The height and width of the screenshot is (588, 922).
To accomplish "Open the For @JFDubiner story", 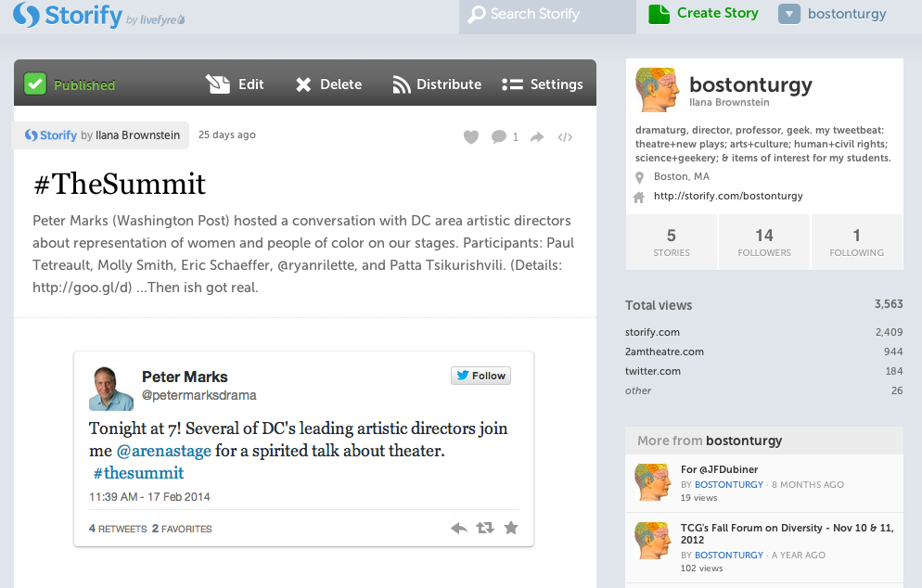I will pyautogui.click(x=719, y=469).
